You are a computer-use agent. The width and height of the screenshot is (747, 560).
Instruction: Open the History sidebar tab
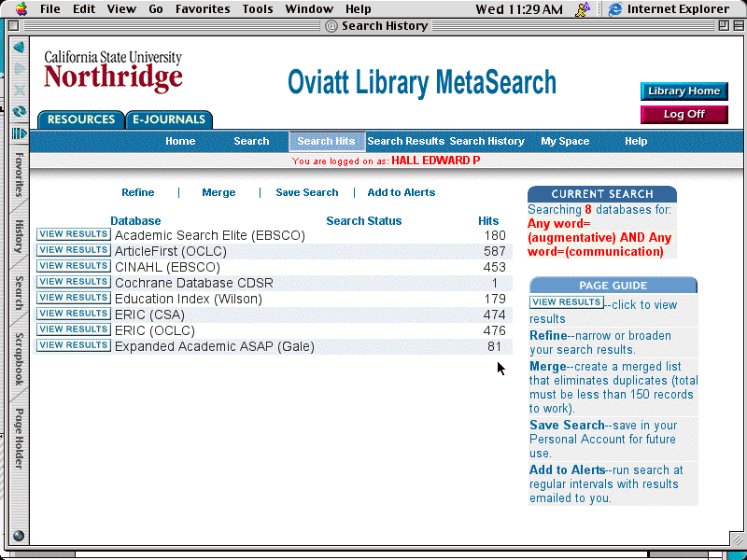(19, 236)
